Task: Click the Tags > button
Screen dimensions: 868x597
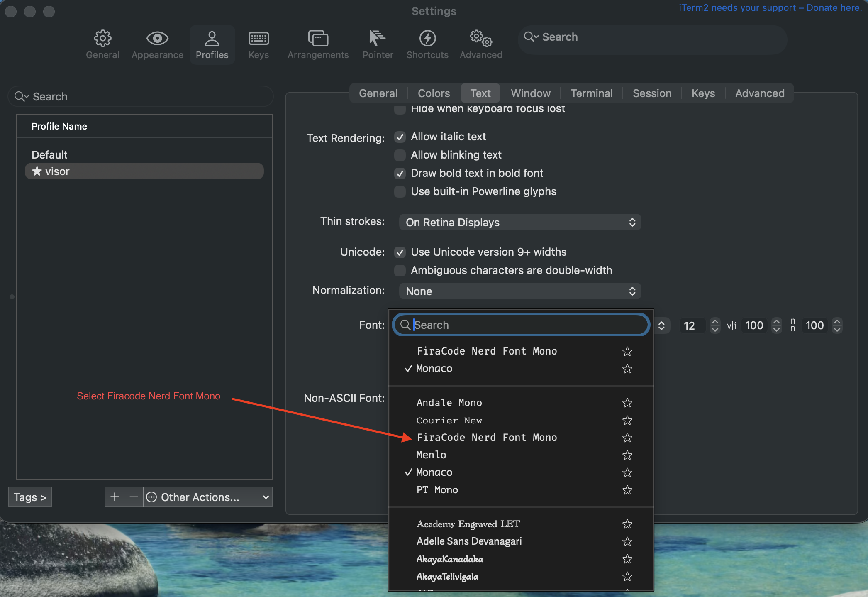Action: click(30, 497)
